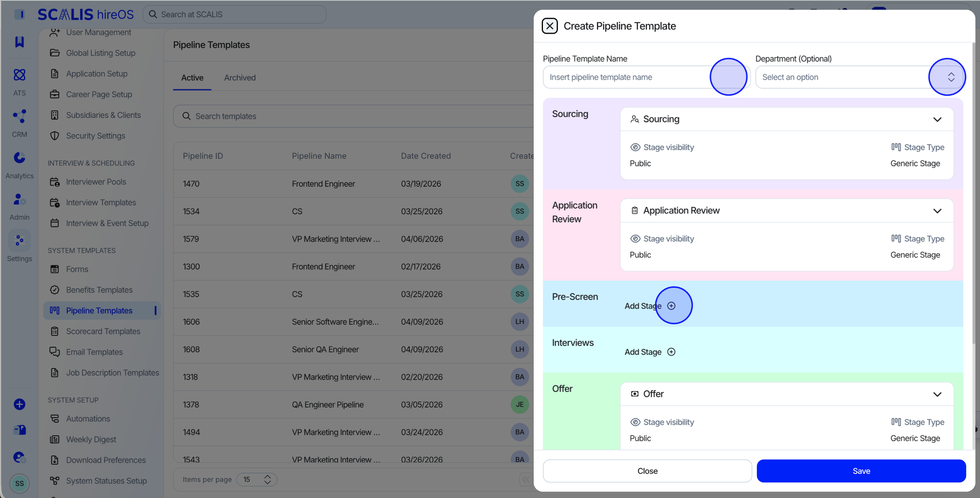Click the Sourcing stage person icon
Image resolution: width=980 pixels, height=498 pixels.
(635, 119)
